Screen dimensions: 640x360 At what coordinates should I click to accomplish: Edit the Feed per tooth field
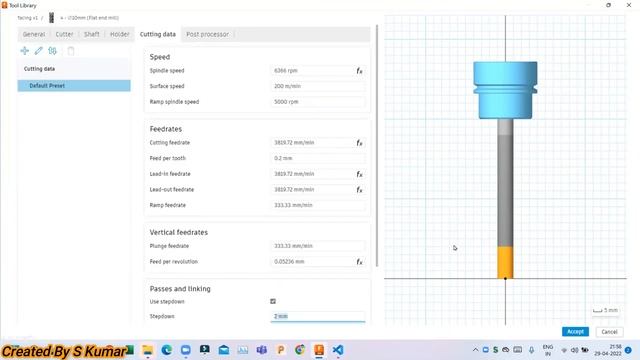318,158
